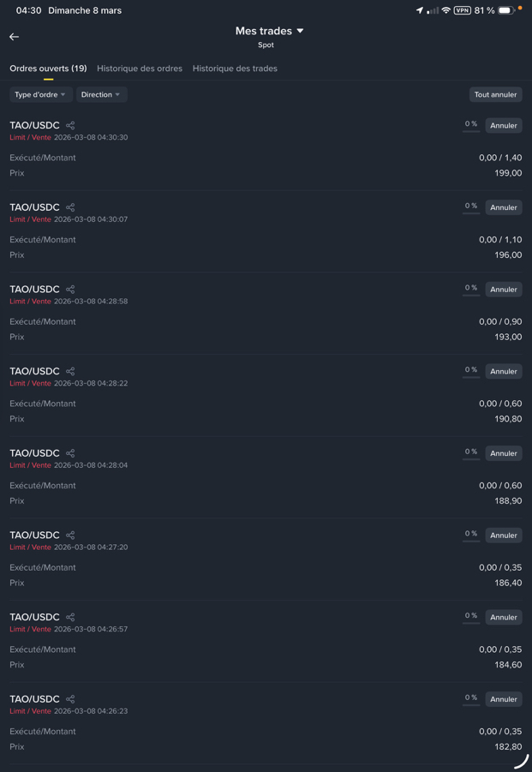Click the 0 % progress of the 193,00 order
Image resolution: width=532 pixels, height=772 pixels.
click(471, 289)
